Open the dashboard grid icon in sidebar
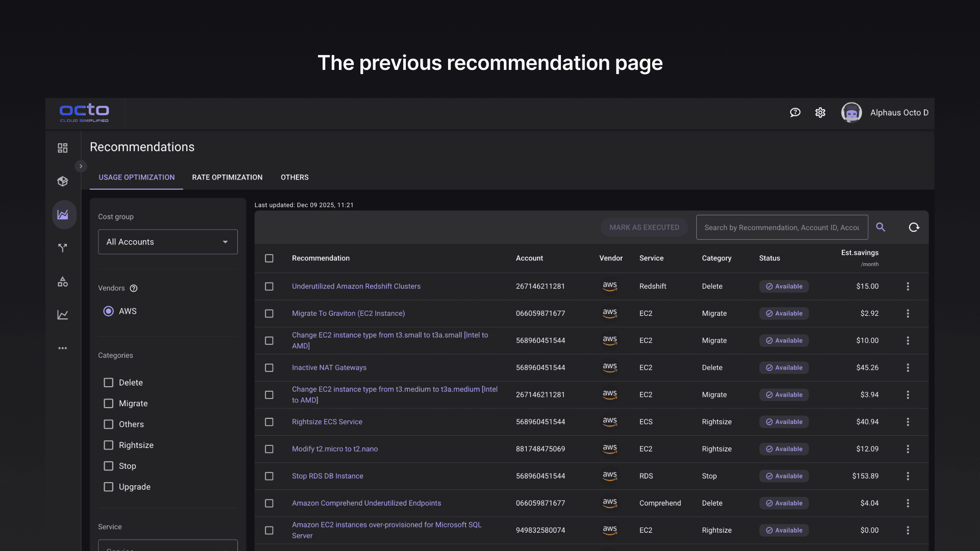 (62, 148)
